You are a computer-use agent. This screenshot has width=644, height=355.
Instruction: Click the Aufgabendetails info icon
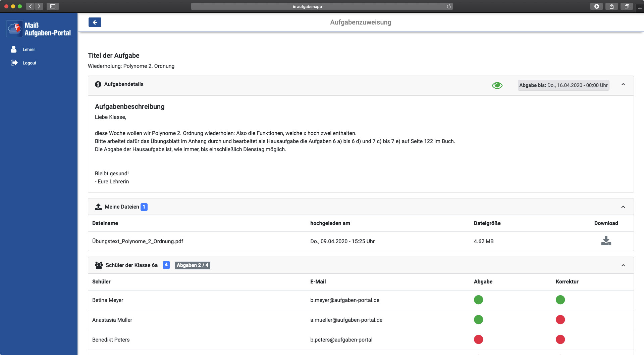98,84
